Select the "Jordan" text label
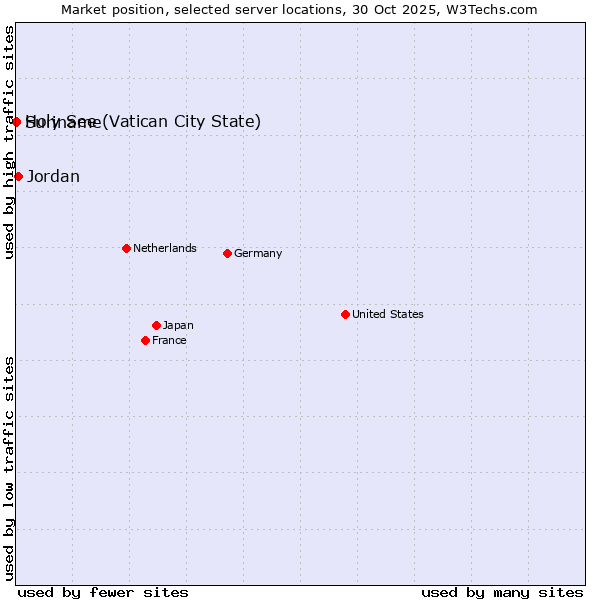Image resolution: width=600 pixels, height=600 pixels. click(x=53, y=177)
